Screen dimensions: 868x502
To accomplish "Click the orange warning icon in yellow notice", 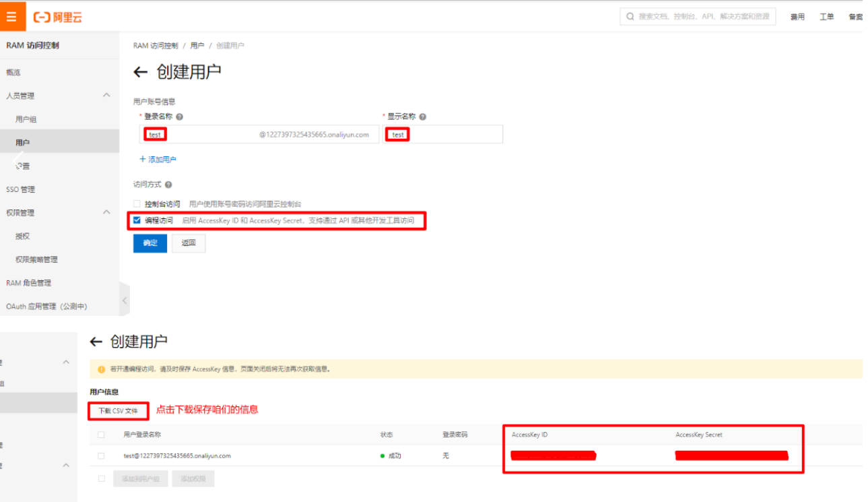I will pyautogui.click(x=102, y=369).
